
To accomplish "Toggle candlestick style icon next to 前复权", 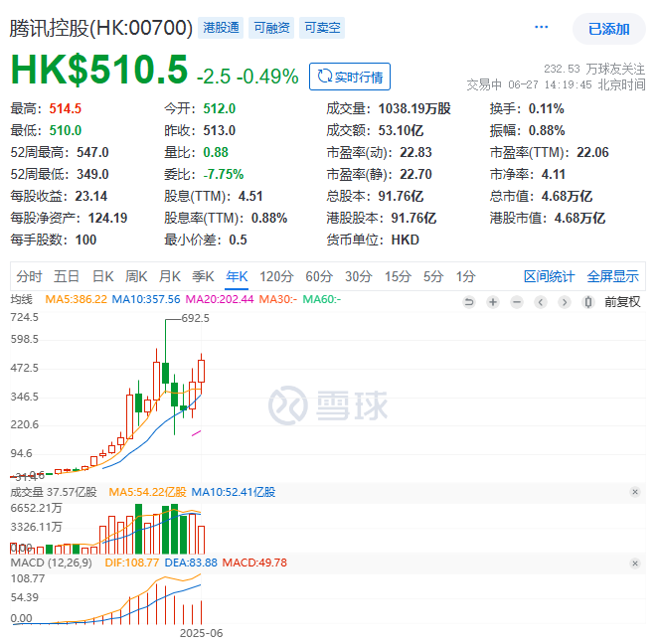I will tap(588, 302).
